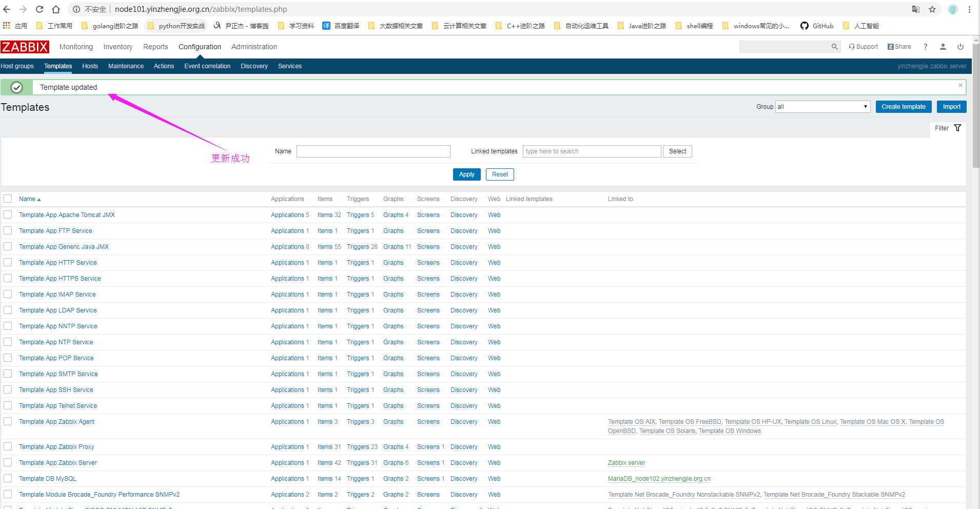Open the Inventory menu
Image resolution: width=980 pixels, height=509 pixels.
click(118, 47)
